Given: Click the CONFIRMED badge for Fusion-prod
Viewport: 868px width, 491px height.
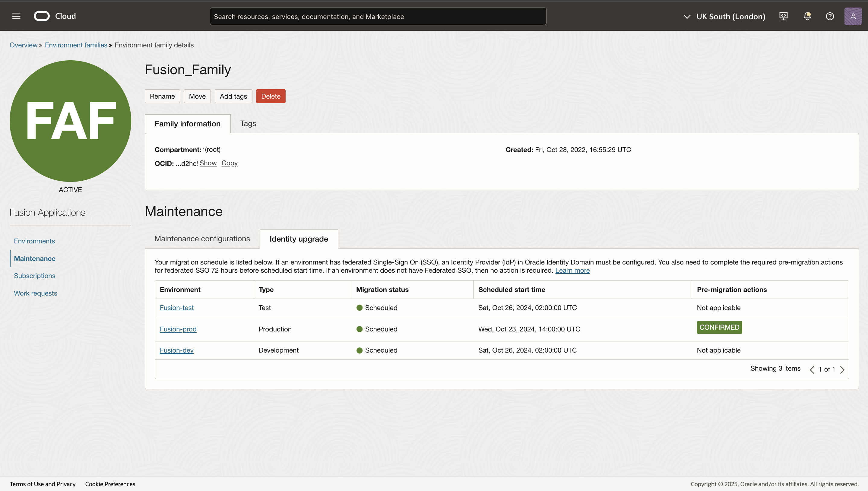Looking at the screenshot, I should 719,328.
